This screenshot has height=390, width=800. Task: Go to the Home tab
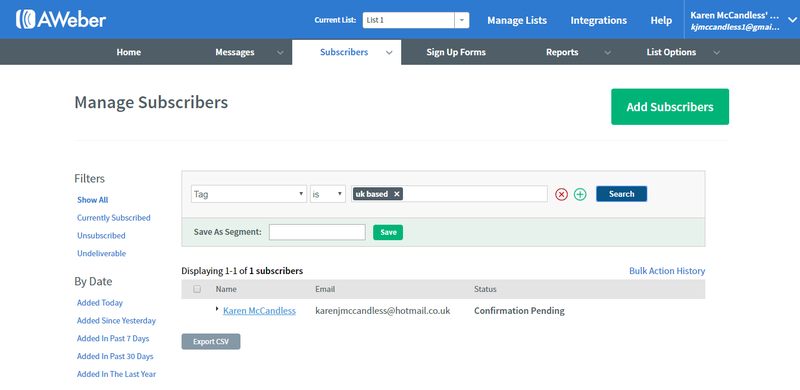tap(129, 52)
